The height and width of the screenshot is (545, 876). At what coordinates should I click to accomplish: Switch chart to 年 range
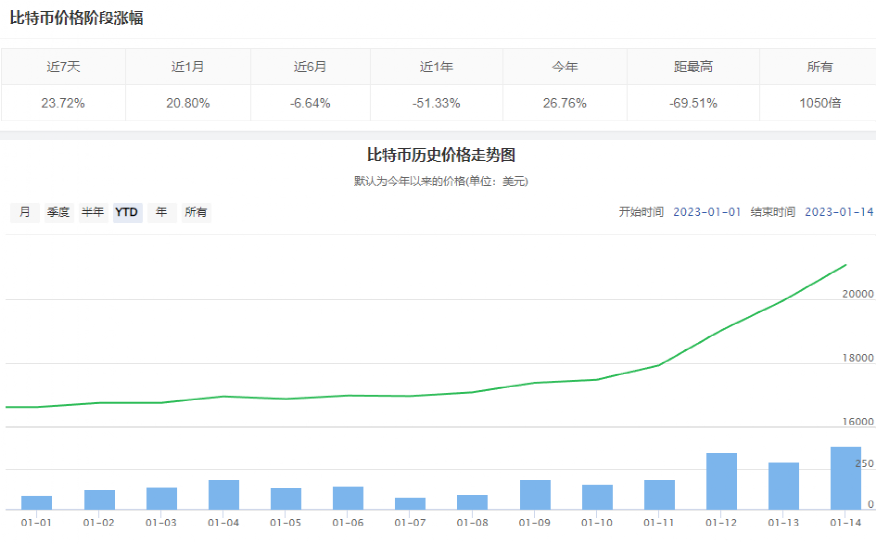pos(161,212)
